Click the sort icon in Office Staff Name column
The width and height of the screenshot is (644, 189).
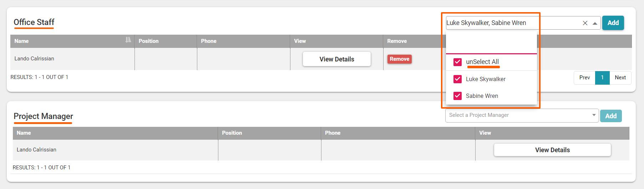(x=128, y=40)
